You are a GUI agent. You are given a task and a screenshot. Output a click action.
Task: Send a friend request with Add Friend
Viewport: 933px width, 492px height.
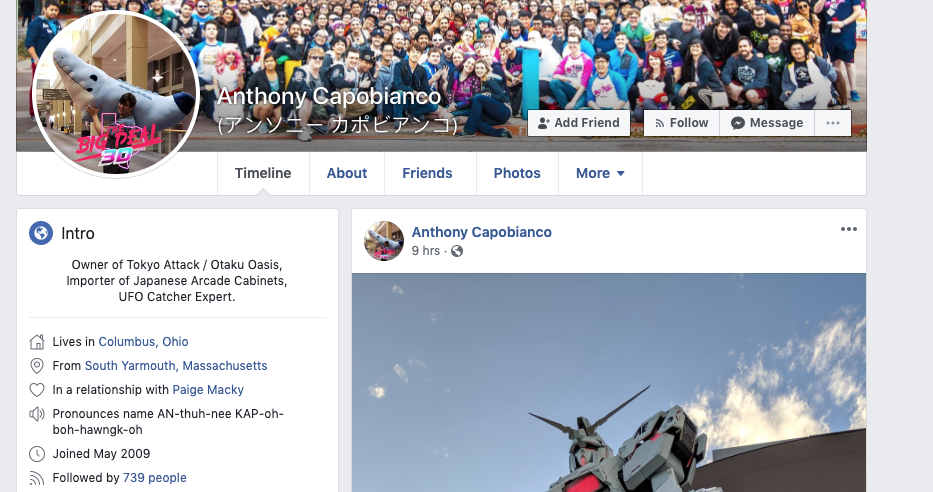tap(579, 123)
